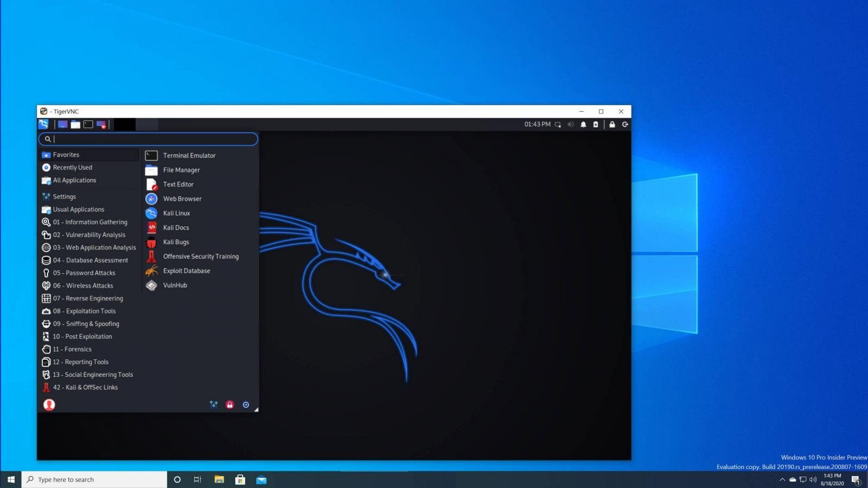The height and width of the screenshot is (488, 868).
Task: Click the logout icon in the whisker menu
Action: 246,404
